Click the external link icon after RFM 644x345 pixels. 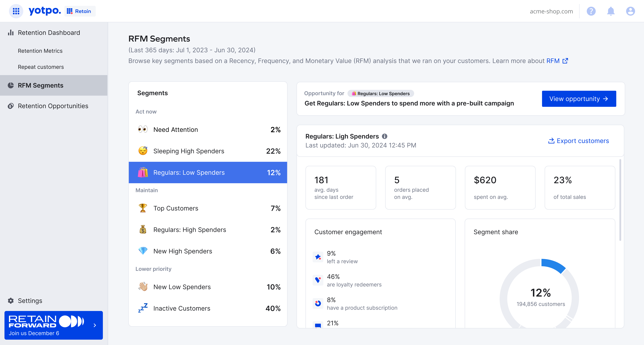pyautogui.click(x=565, y=61)
